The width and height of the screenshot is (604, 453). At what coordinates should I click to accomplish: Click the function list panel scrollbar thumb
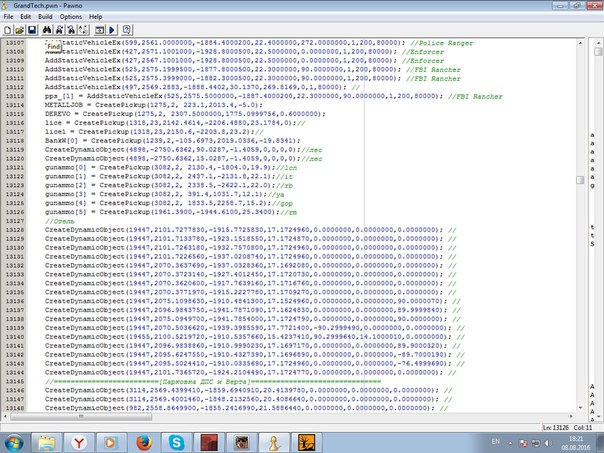tap(598, 52)
